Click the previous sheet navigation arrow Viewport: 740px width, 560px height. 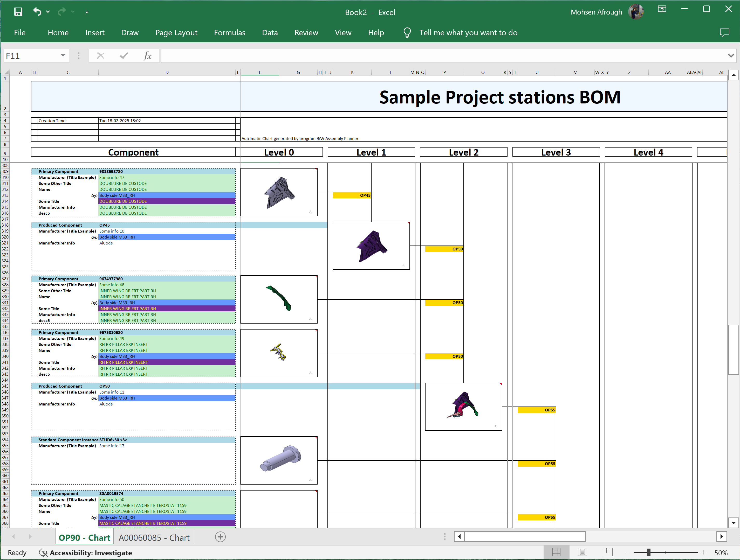[13, 537]
